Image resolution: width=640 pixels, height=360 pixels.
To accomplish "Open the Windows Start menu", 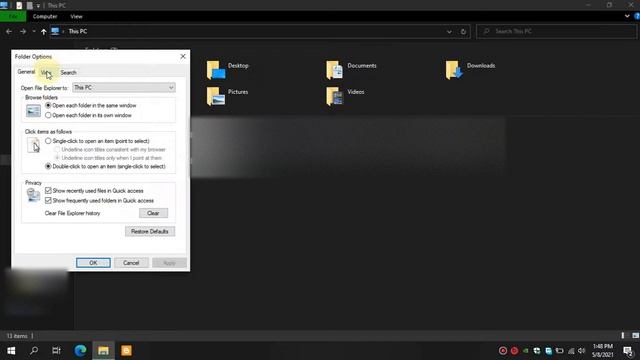I will pyautogui.click(x=11, y=351).
